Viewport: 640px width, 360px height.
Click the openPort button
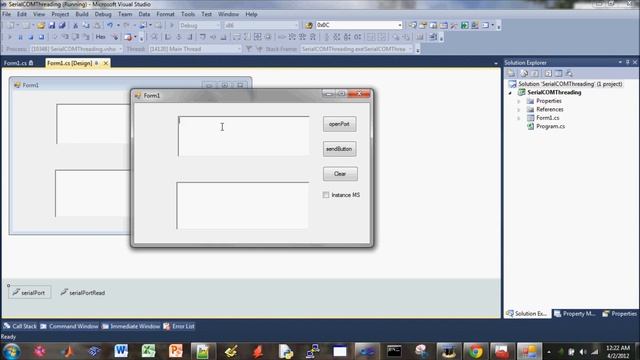coord(340,124)
